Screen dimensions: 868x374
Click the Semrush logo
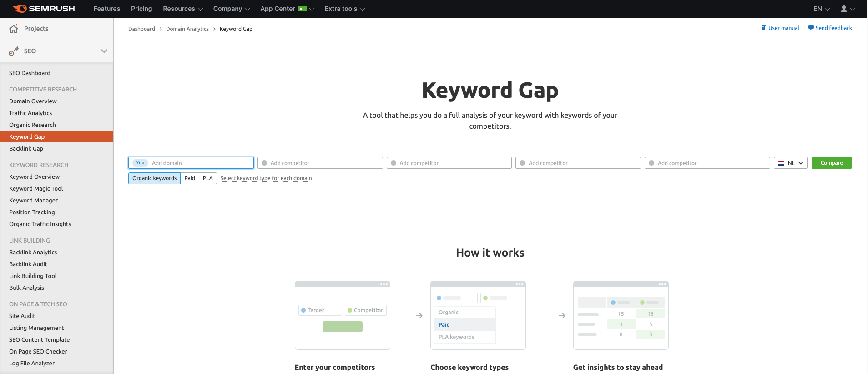[44, 9]
